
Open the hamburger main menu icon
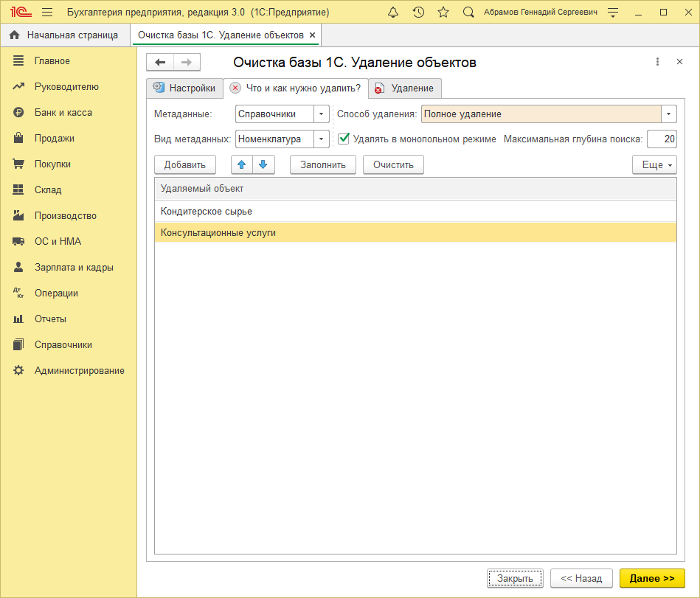point(47,13)
